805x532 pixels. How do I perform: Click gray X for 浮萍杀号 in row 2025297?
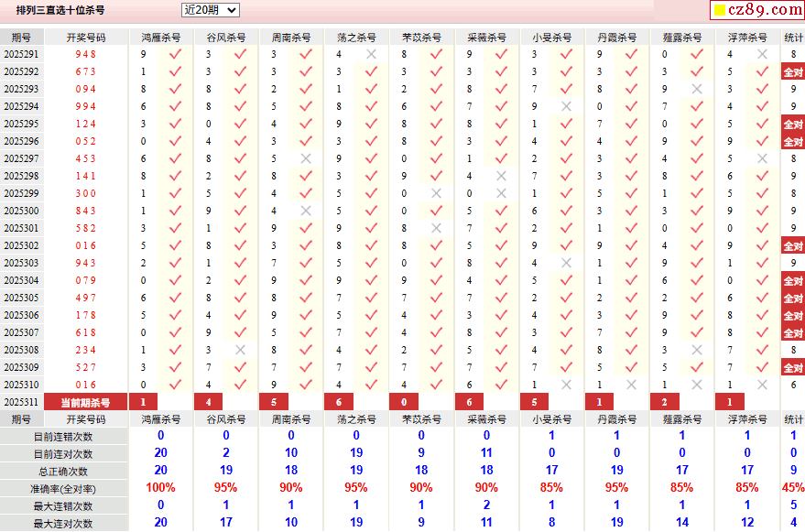(x=762, y=158)
